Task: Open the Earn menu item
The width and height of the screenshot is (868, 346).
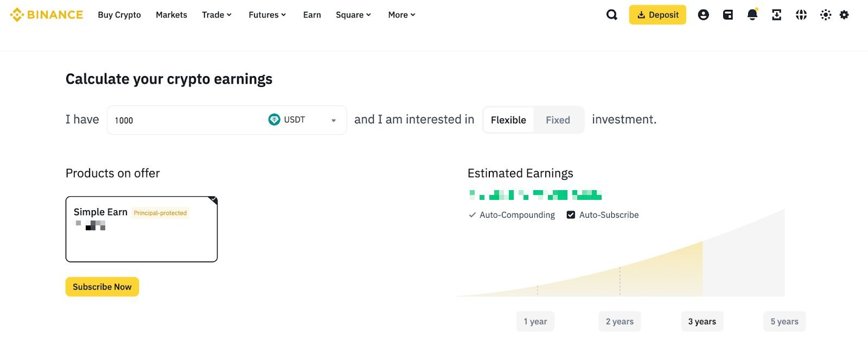Action: pos(312,15)
